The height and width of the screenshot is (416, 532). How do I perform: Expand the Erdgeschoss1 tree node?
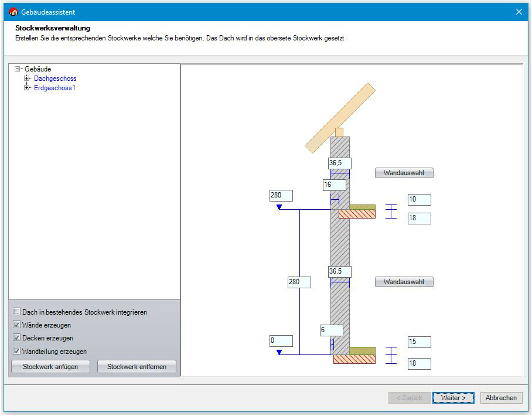point(27,88)
